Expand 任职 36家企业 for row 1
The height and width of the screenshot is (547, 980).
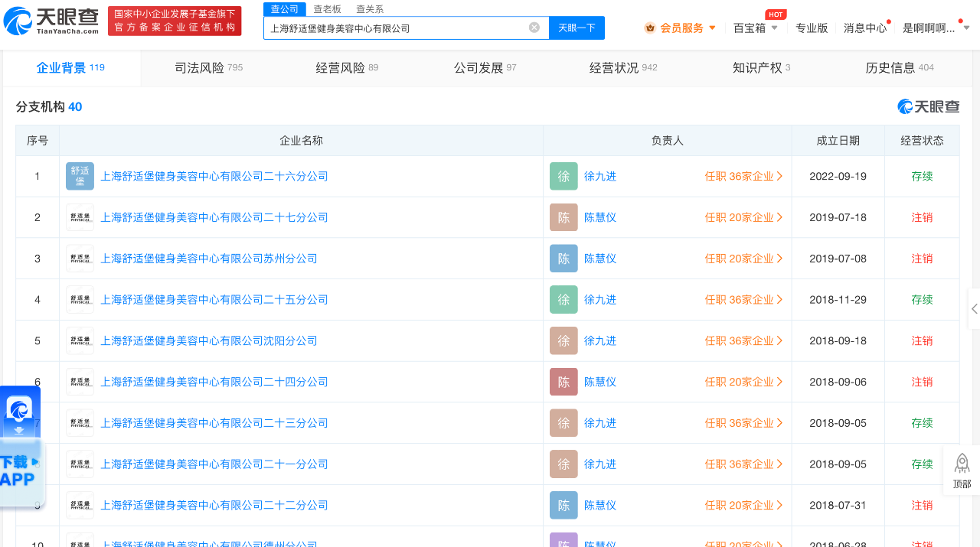(x=743, y=176)
